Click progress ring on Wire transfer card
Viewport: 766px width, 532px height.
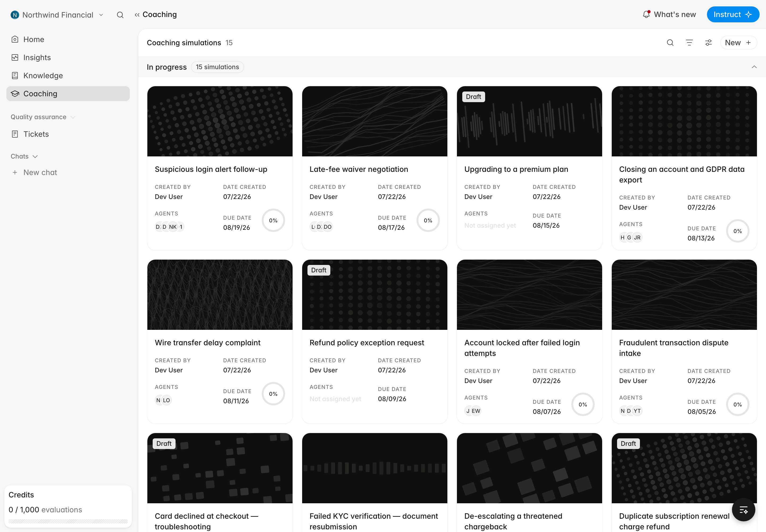click(x=273, y=394)
